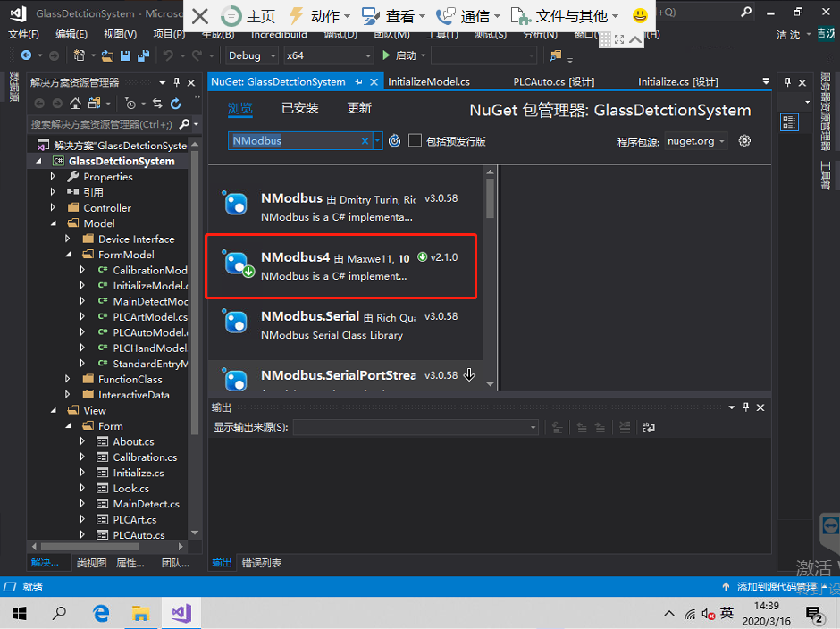The height and width of the screenshot is (629, 840).
Task: Switch to the 已安装 tab in NuGet
Action: coord(300,108)
